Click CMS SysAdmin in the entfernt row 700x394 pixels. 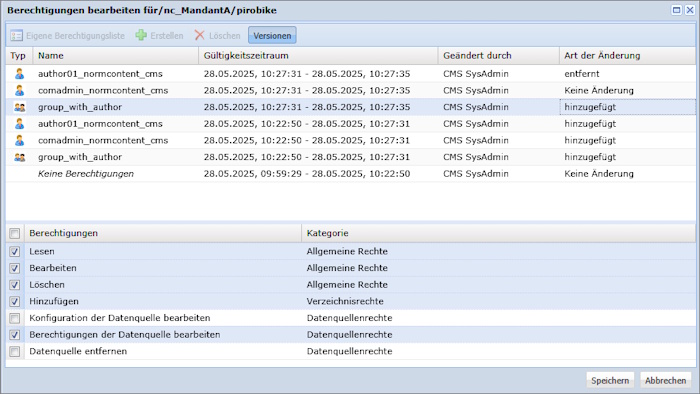tap(476, 74)
